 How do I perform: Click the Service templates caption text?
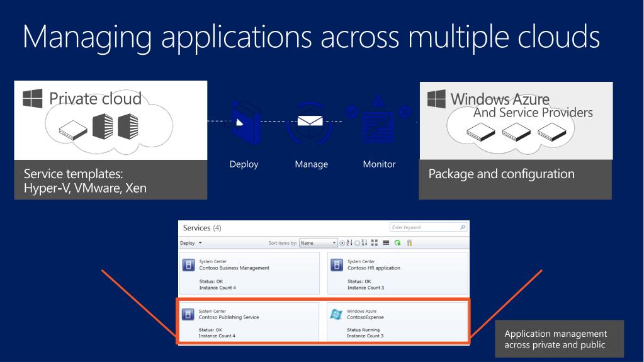(85, 181)
